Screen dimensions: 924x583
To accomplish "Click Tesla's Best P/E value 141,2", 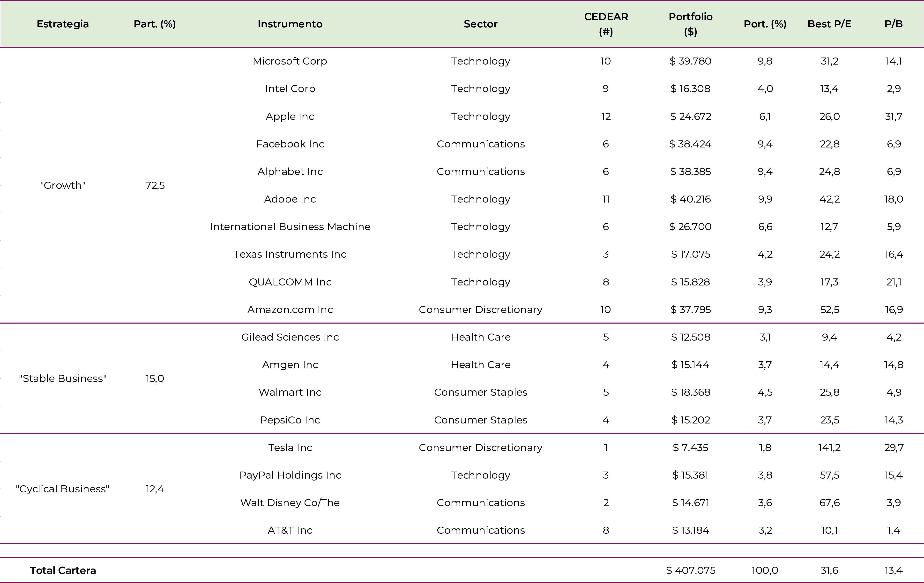I will click(x=829, y=448).
